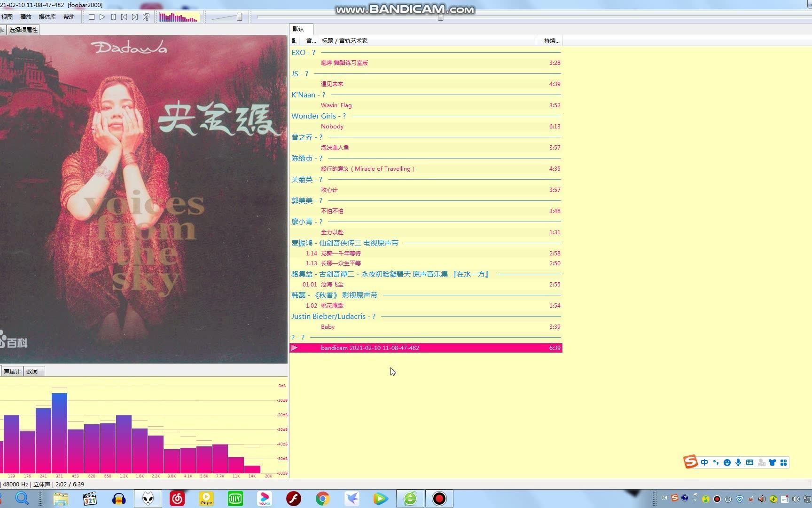The image size is (812, 508).
Task: Select track Nobody
Action: point(426,126)
